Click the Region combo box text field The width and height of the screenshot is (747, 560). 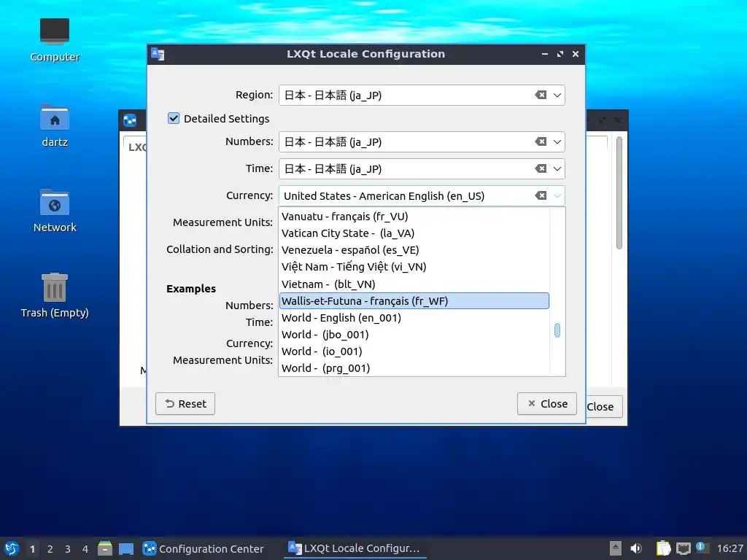pos(406,95)
